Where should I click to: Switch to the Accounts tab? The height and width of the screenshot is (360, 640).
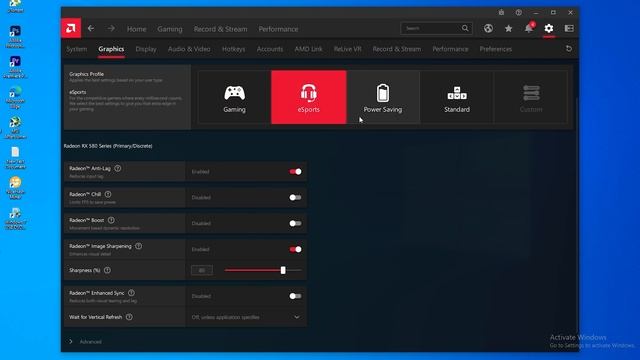click(270, 49)
